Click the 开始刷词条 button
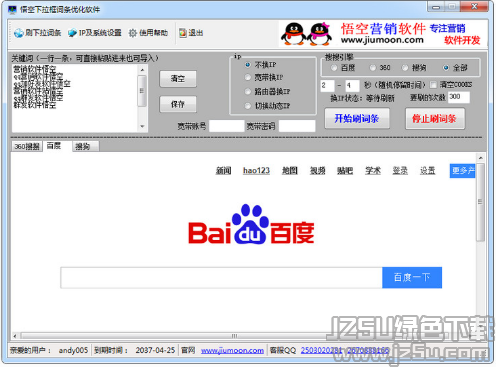Image resolution: width=496 pixels, height=367 pixels. (357, 118)
